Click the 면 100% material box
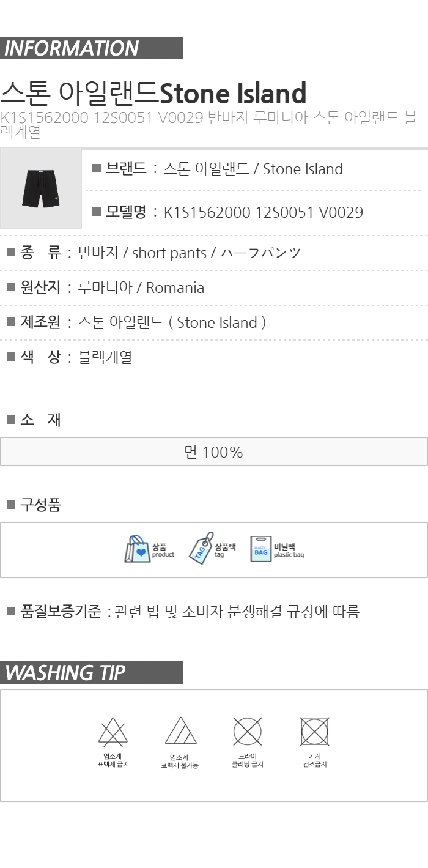This screenshot has height=868, width=428. (x=214, y=451)
